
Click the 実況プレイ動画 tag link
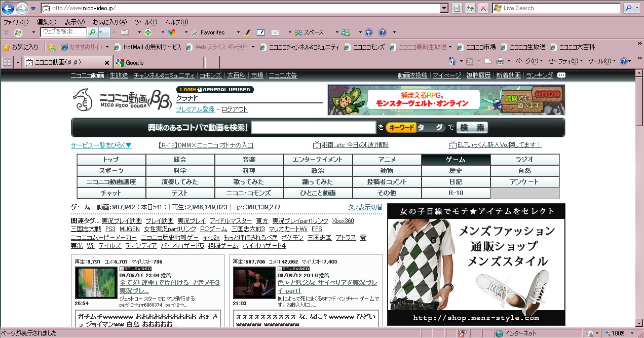pyautogui.click(x=122, y=221)
